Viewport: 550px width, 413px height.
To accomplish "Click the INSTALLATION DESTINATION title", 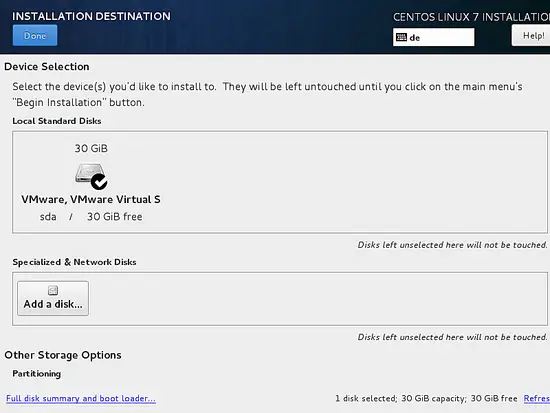I will (x=91, y=16).
